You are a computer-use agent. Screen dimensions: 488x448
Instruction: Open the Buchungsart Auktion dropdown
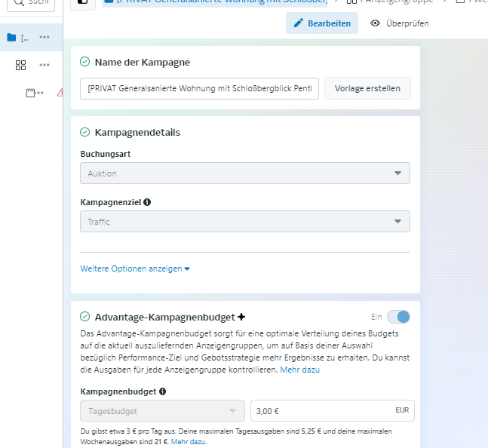point(245,173)
